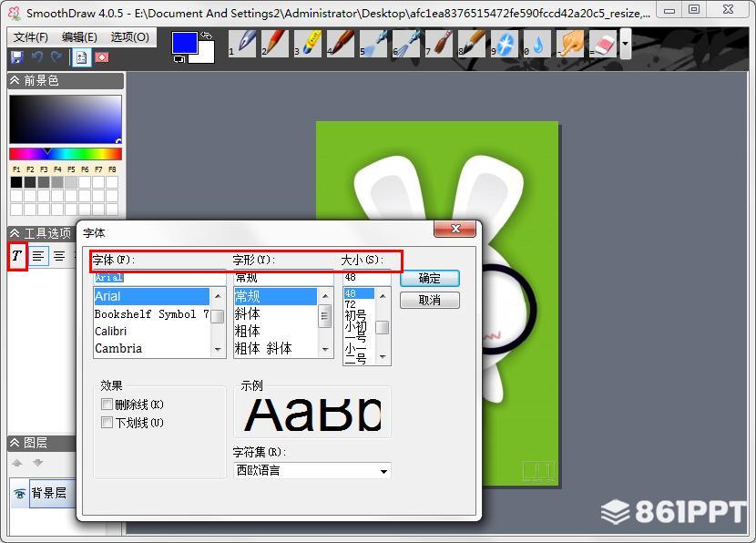Select 粗体 斜体 in font style list
Viewport: 756px width, 543px height.
(x=275, y=348)
